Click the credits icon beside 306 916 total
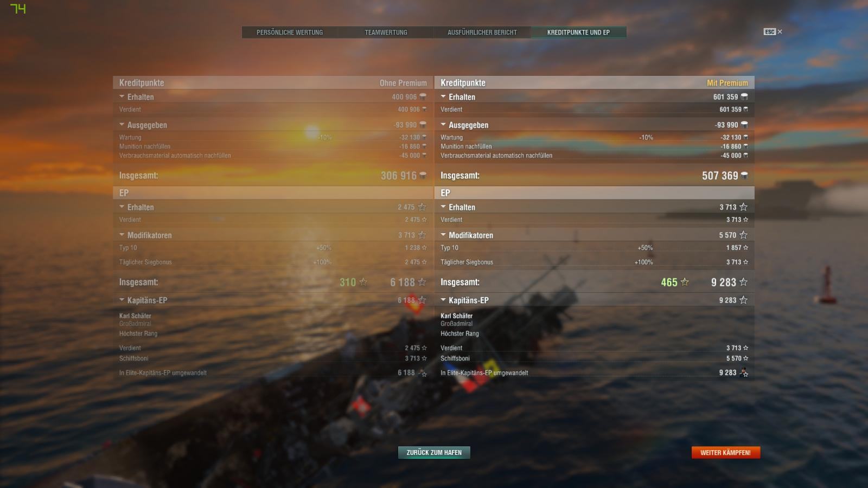Viewport: 868px width, 488px height. point(423,175)
